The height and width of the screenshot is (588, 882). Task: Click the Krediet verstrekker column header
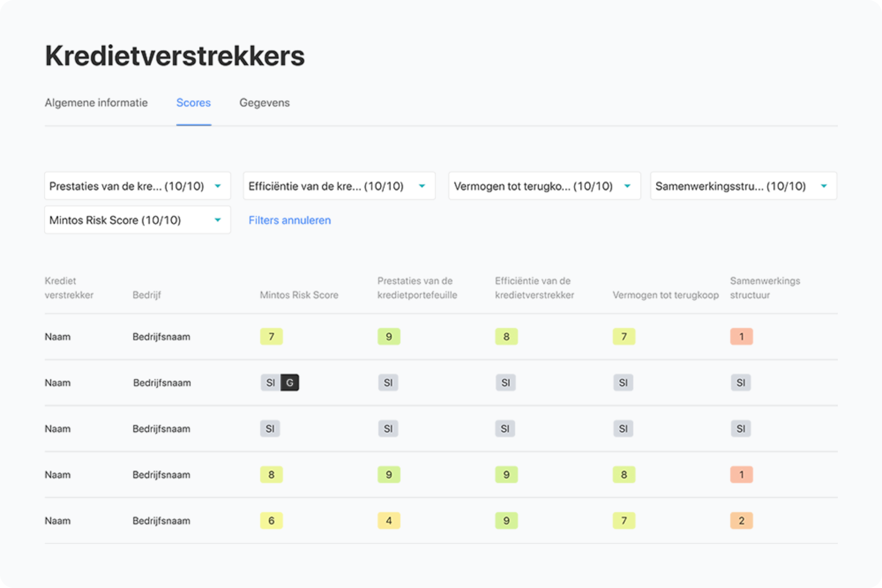click(69, 288)
